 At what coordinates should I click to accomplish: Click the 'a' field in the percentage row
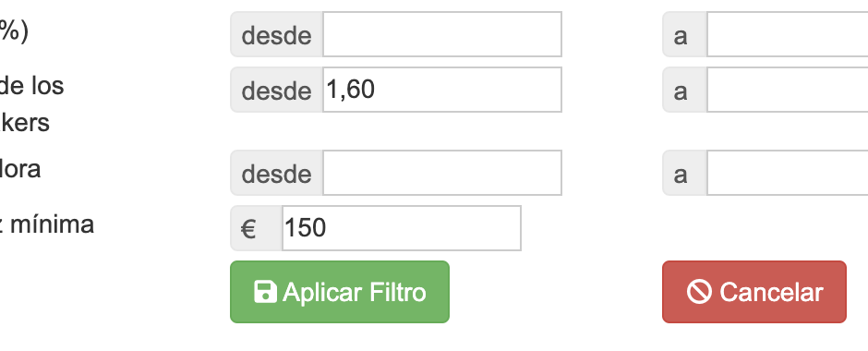(788, 34)
